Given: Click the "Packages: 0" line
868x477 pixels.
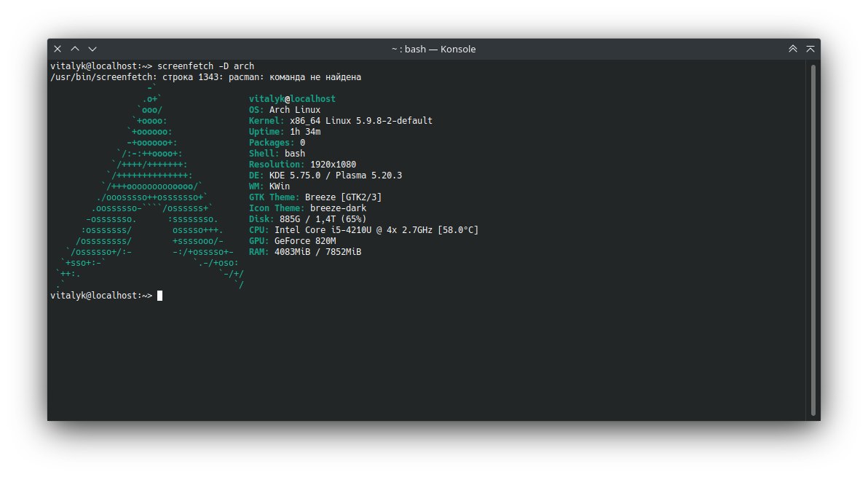Looking at the screenshot, I should (277, 142).
